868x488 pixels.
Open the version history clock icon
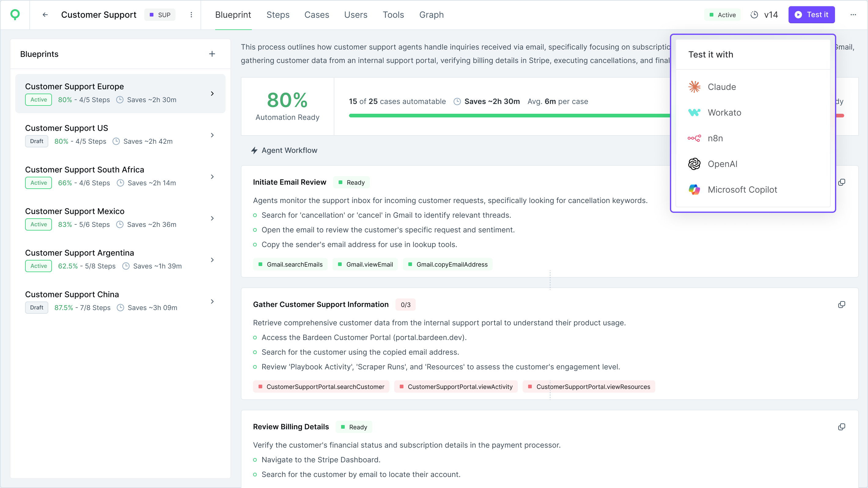click(x=754, y=15)
